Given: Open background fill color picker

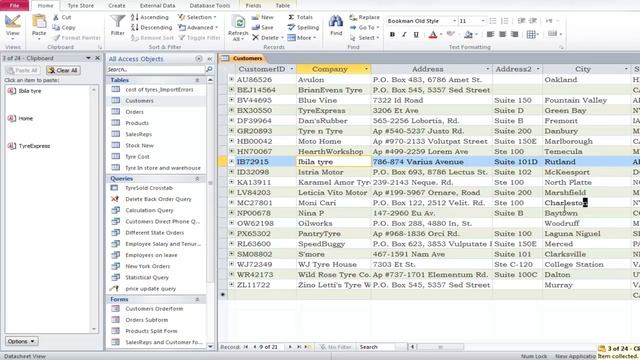Looking at the screenshot, I should point(470,35).
